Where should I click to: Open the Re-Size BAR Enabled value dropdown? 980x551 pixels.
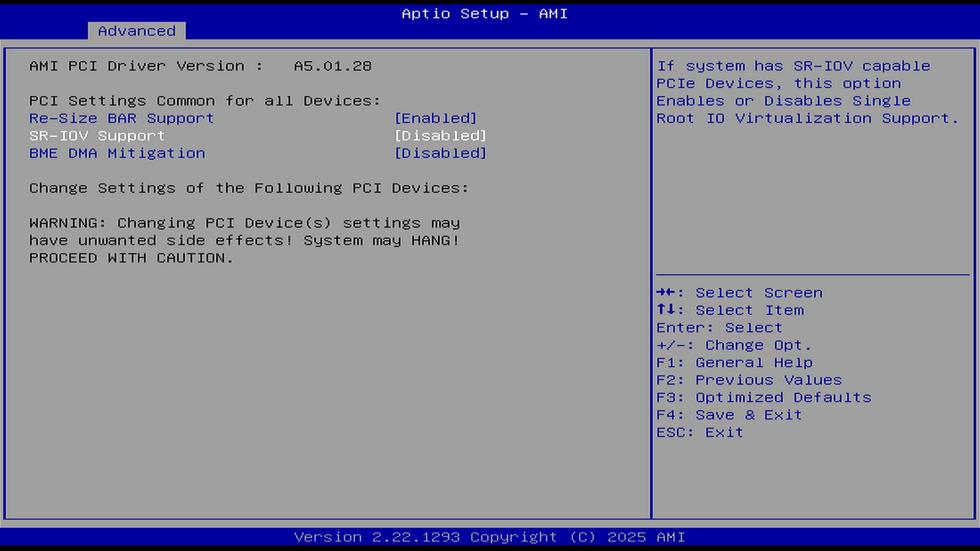435,118
